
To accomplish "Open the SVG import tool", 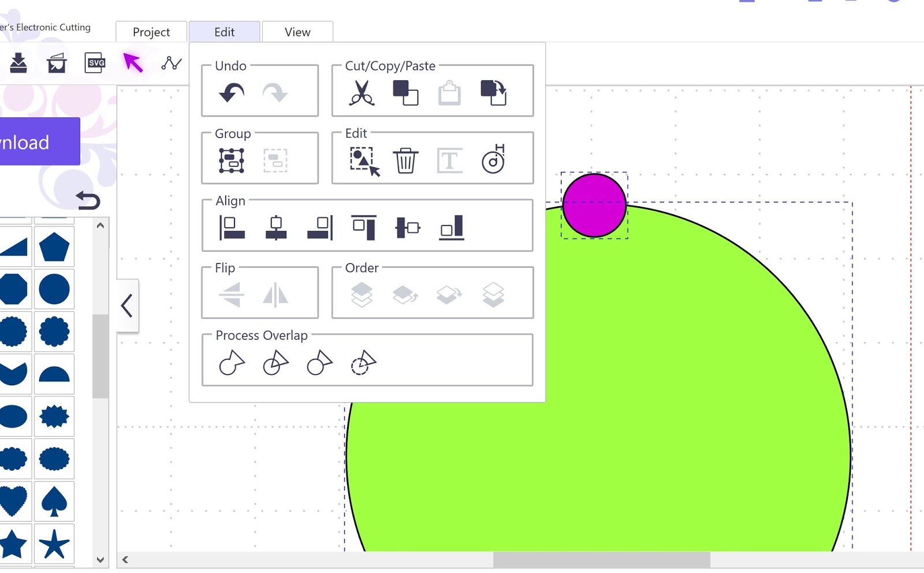I will (95, 64).
